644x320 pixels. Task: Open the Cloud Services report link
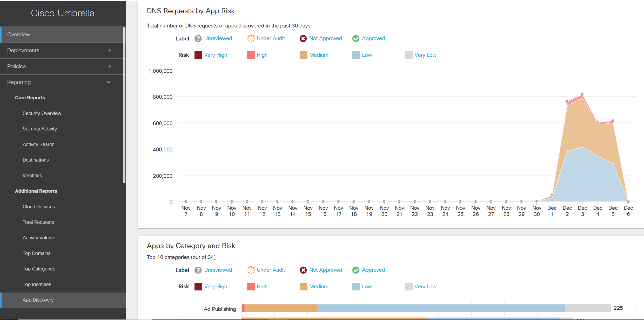point(39,207)
